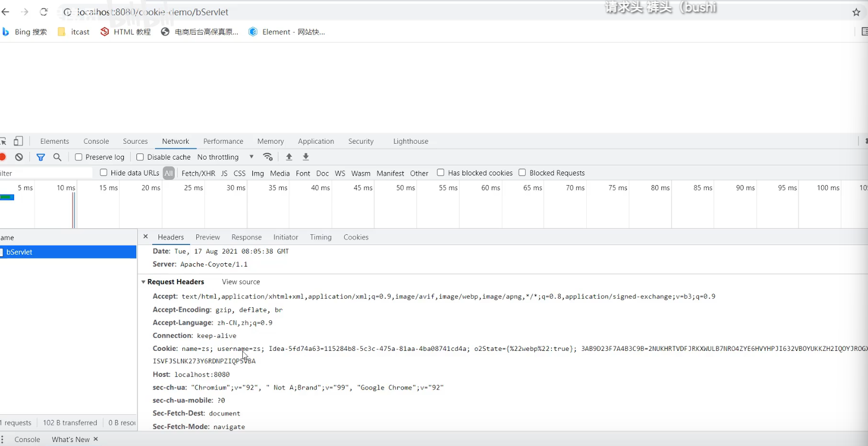The image size is (868, 446).
Task: Open Console drawer tab
Action: click(27, 439)
